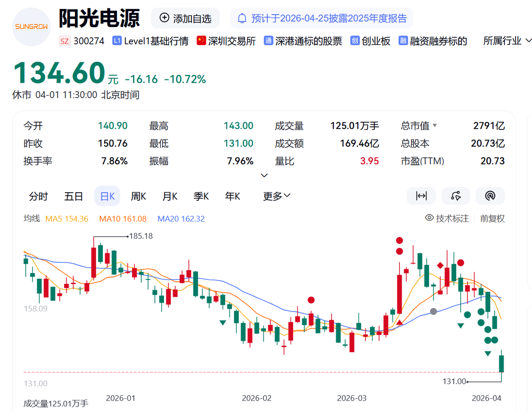Switch to 季K chart tab
This screenshot has width=532, height=412.
tap(201, 196)
